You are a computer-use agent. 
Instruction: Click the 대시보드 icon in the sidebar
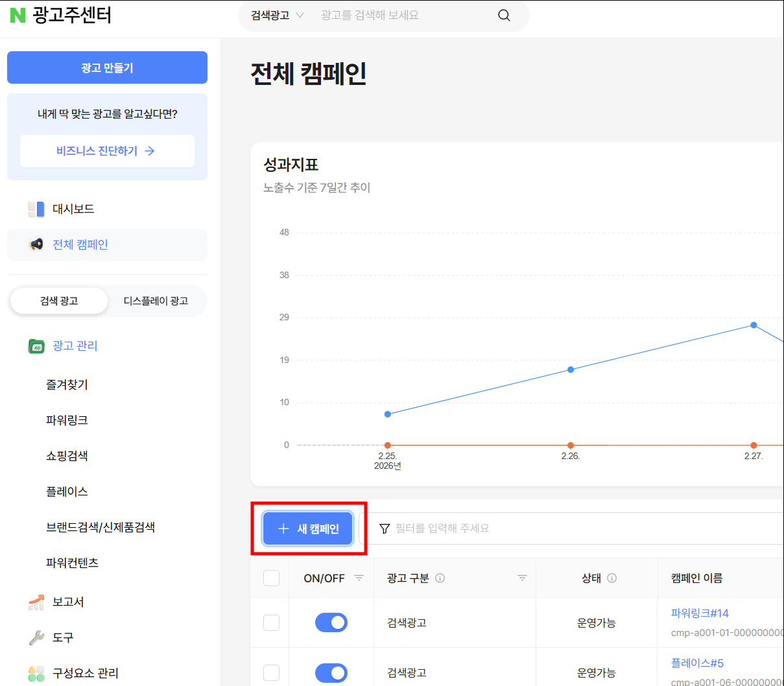(x=36, y=209)
